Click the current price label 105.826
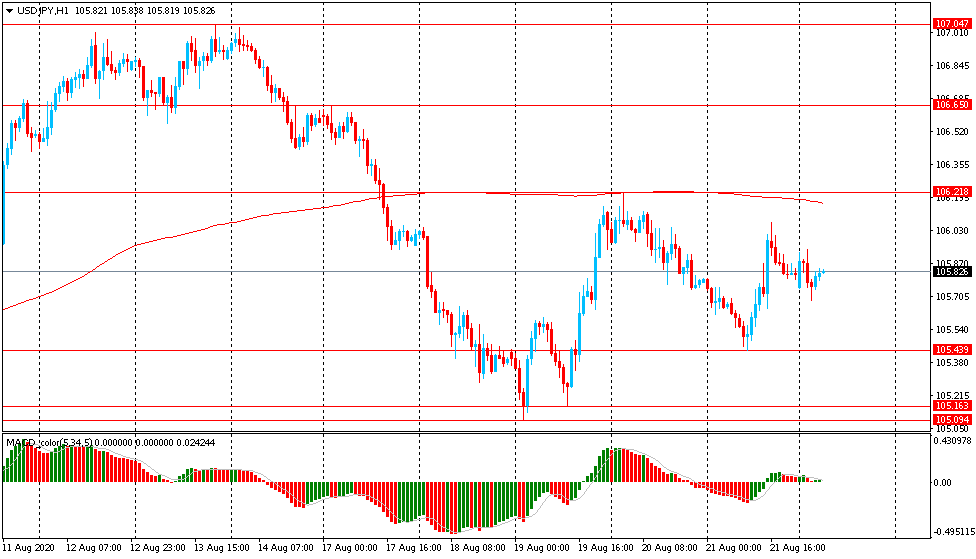976x559 pixels. [x=952, y=271]
